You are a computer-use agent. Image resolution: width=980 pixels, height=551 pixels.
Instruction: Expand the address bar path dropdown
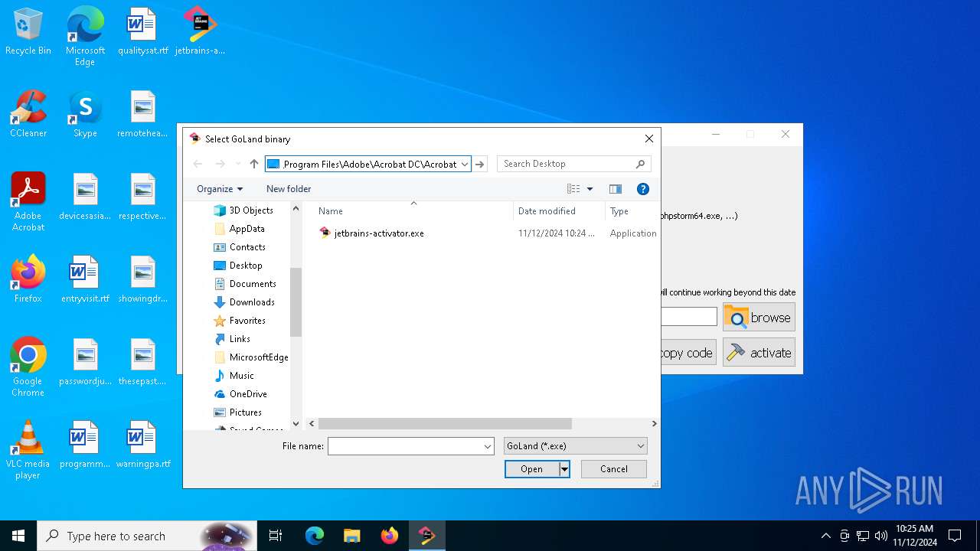(x=465, y=164)
